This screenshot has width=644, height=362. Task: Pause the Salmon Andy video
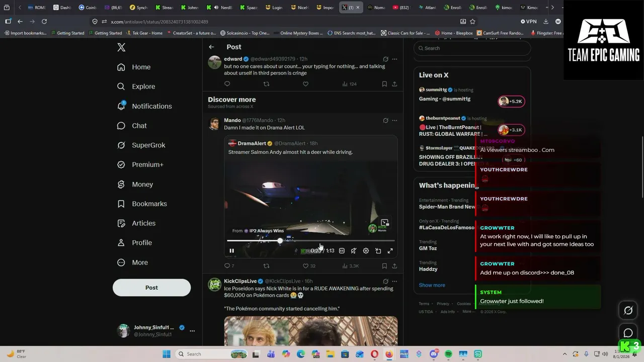click(x=231, y=251)
